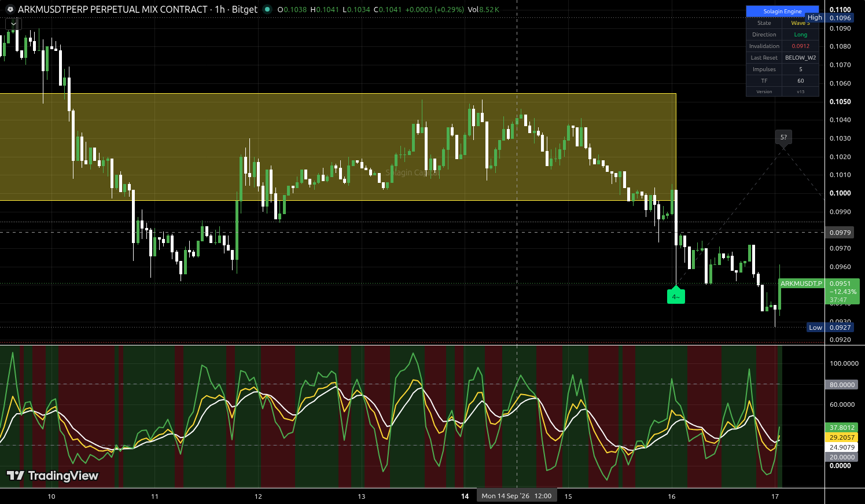The width and height of the screenshot is (865, 504).
Task: Click the 0.0979 crosshair price label
Action: coord(840,233)
